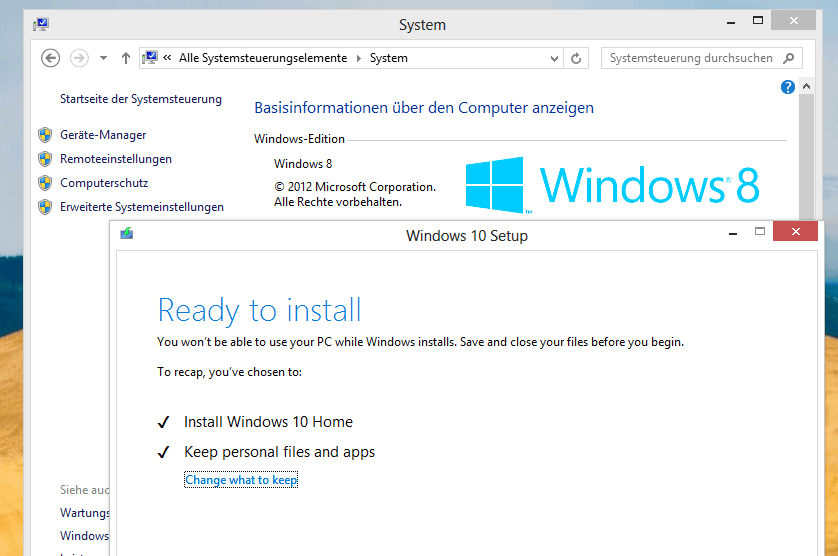This screenshot has height=556, width=838.
Task: Click the System window vertical scrollbar track
Action: [806, 156]
